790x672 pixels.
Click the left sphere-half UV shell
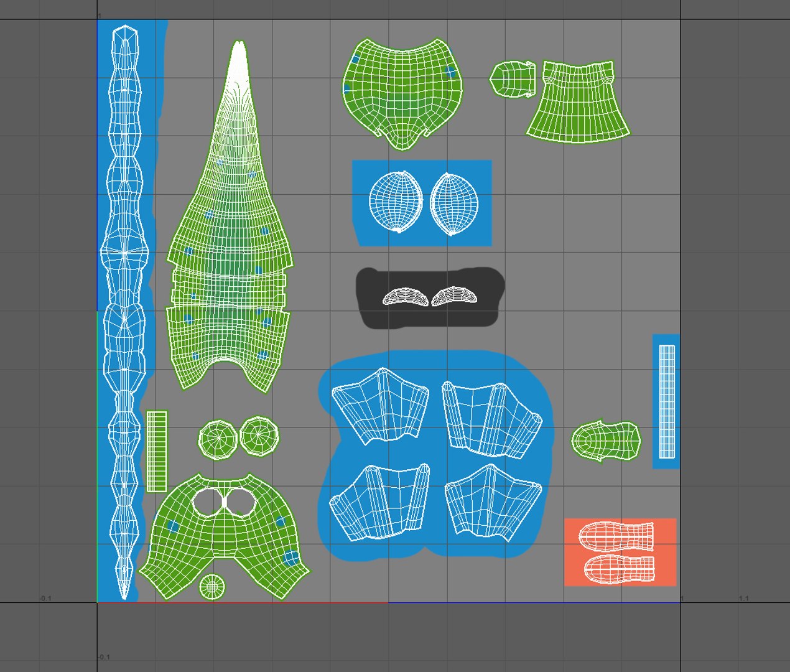pyautogui.click(x=396, y=201)
